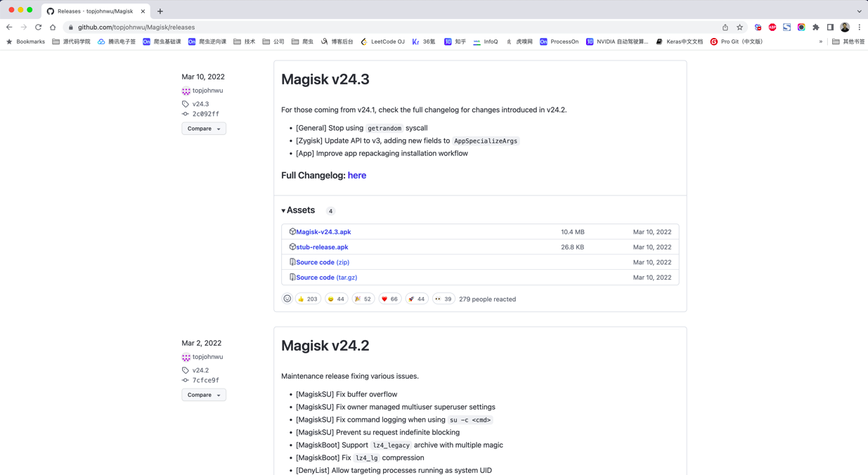Open Compare dropdown for v24.3
Screen dimensions: 868x475
click(204, 129)
